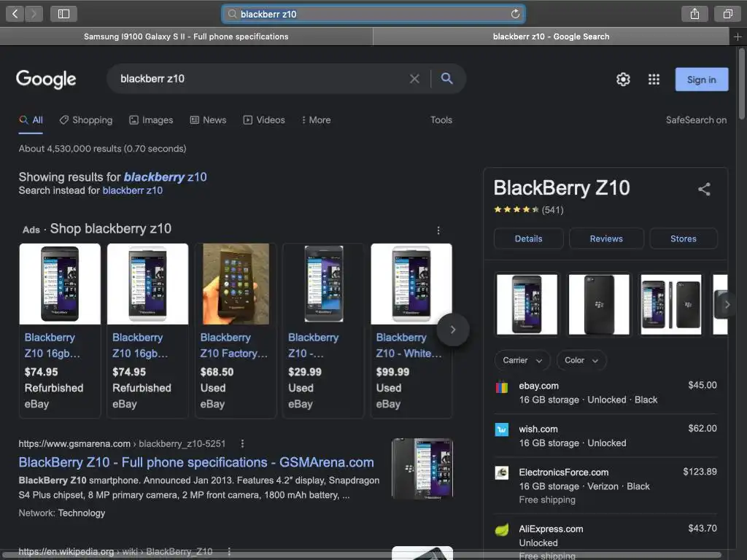Image resolution: width=747 pixels, height=560 pixels.
Task: Open the $29.99 used Blackberry Z10 ad
Action: 323,330
